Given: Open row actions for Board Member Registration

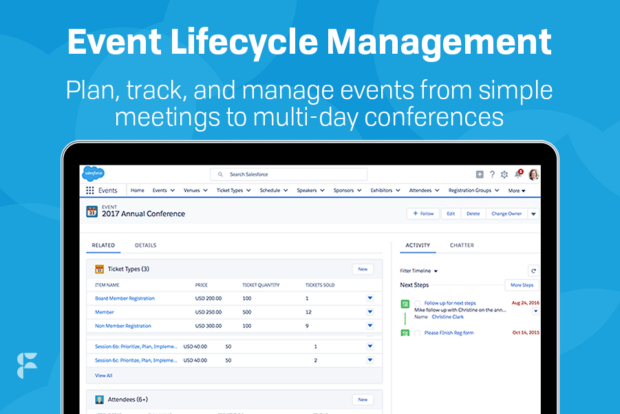Looking at the screenshot, I should (370, 298).
